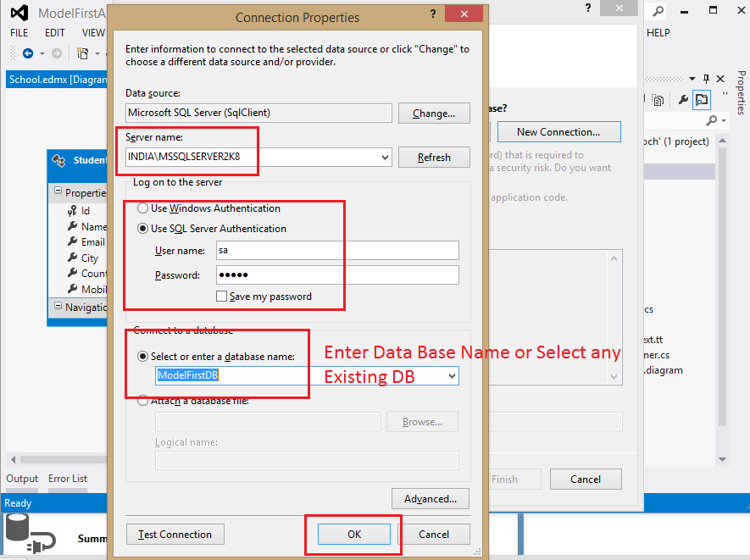Collapse the Properties section of Student entity
The width and height of the screenshot is (750, 560).
[x=58, y=191]
